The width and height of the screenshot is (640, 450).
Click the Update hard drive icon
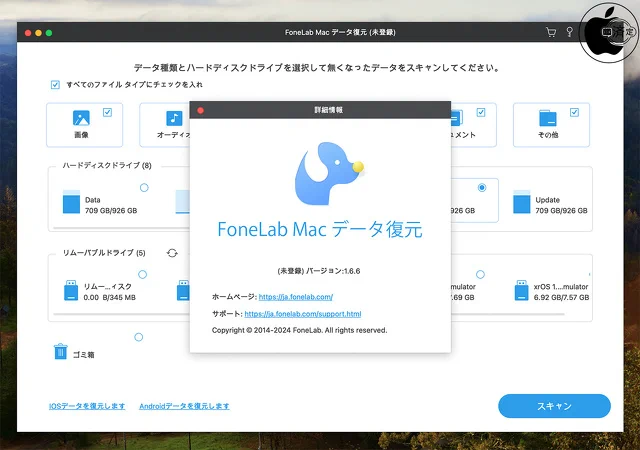click(522, 202)
